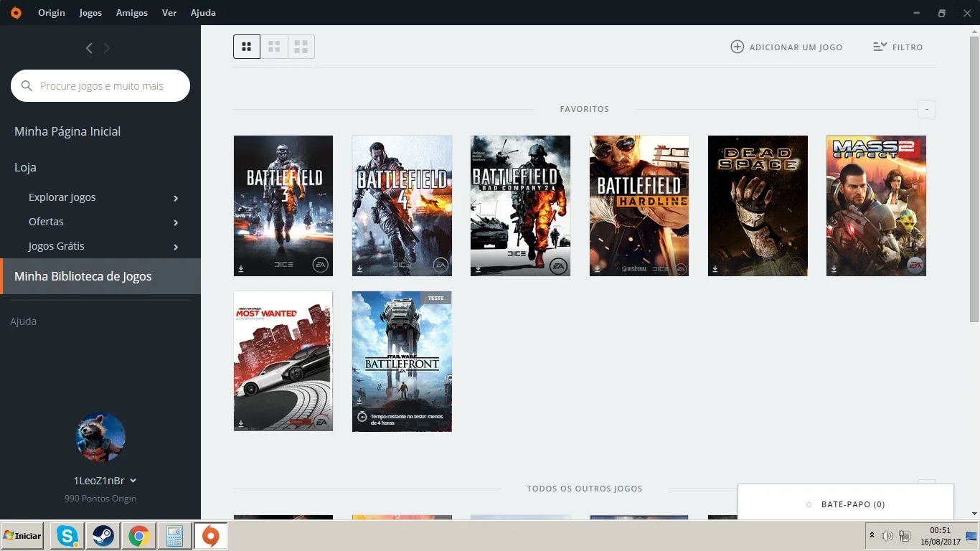Click the Favoritos section heading
980x551 pixels.
coord(585,109)
